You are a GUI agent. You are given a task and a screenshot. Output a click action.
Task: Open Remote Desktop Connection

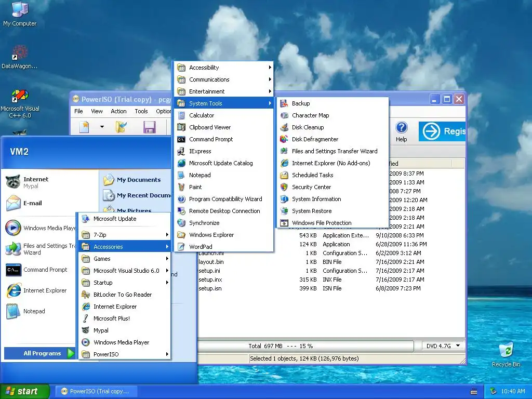(223, 211)
